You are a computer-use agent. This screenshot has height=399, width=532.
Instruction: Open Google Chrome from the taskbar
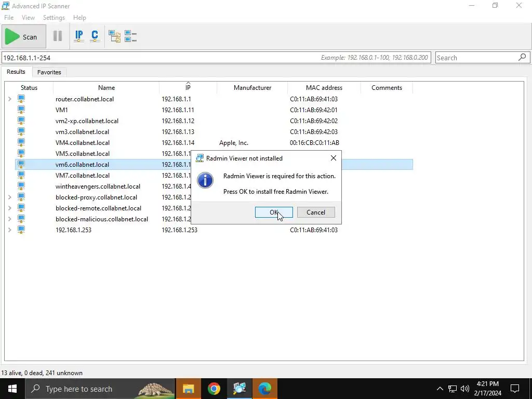tap(214, 389)
